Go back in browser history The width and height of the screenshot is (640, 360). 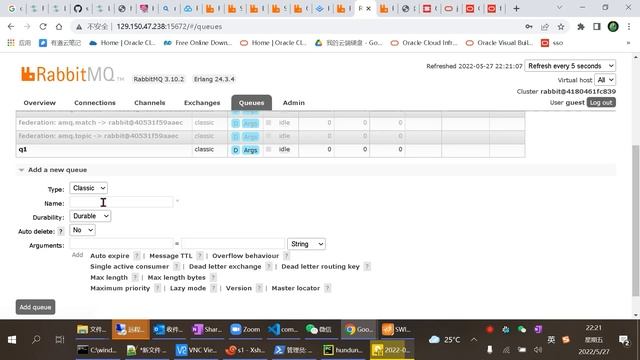pos(11,27)
